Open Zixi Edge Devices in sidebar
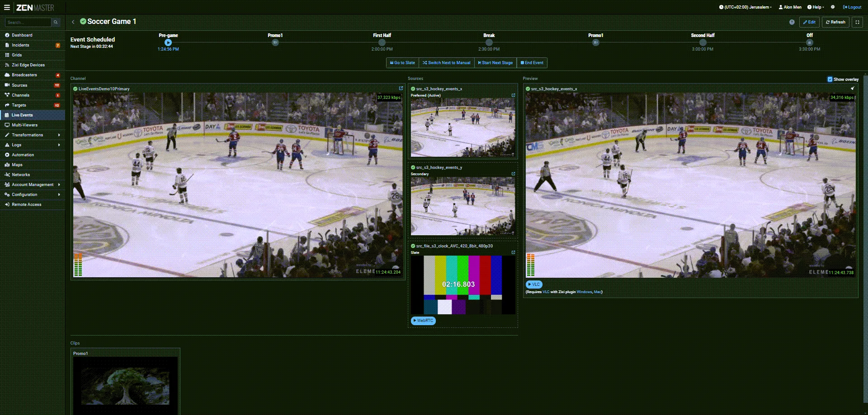This screenshot has width=868, height=415. tap(33, 65)
